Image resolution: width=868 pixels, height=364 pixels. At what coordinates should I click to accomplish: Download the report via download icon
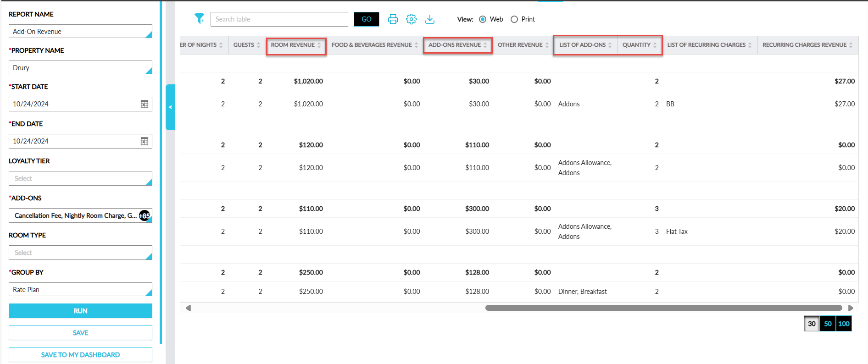tap(430, 19)
